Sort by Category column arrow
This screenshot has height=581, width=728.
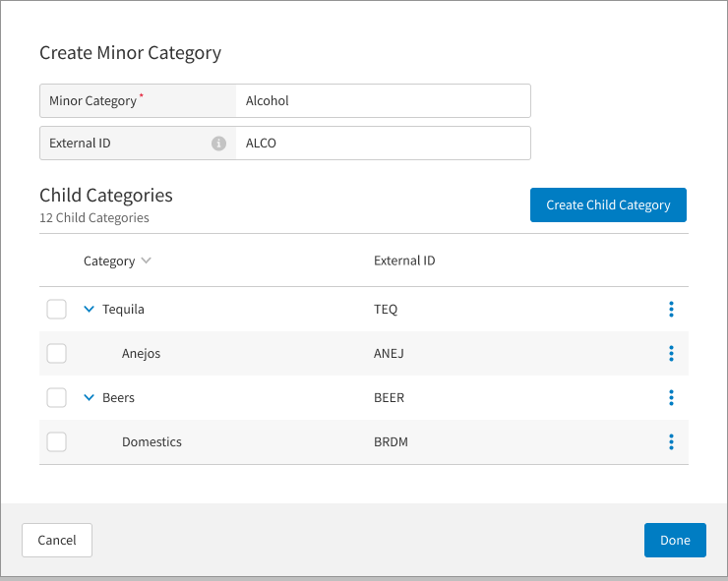[x=147, y=261]
